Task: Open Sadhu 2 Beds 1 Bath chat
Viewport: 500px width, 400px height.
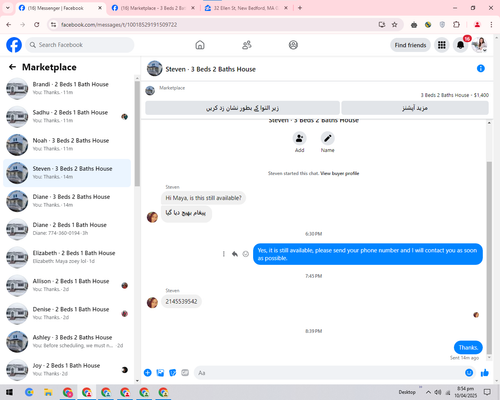Action: coord(67,117)
